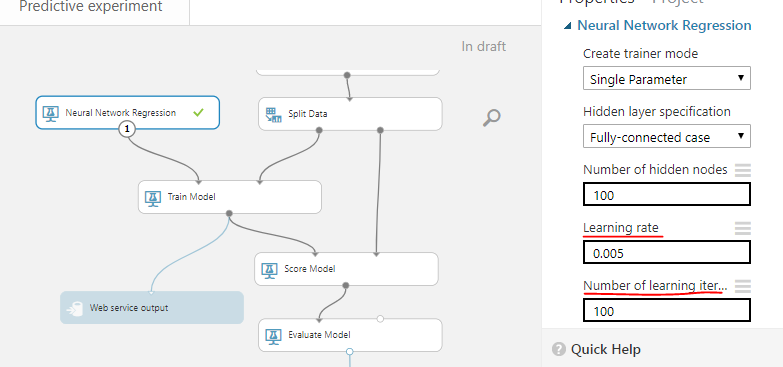This screenshot has height=367, width=783.
Task: Open the Quick Help question mark icon
Action: (x=559, y=349)
